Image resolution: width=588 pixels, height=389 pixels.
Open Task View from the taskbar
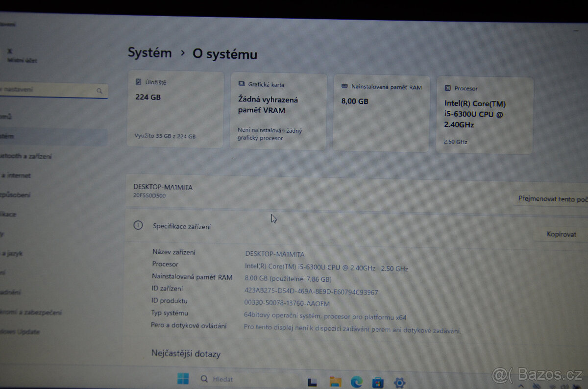click(x=312, y=381)
